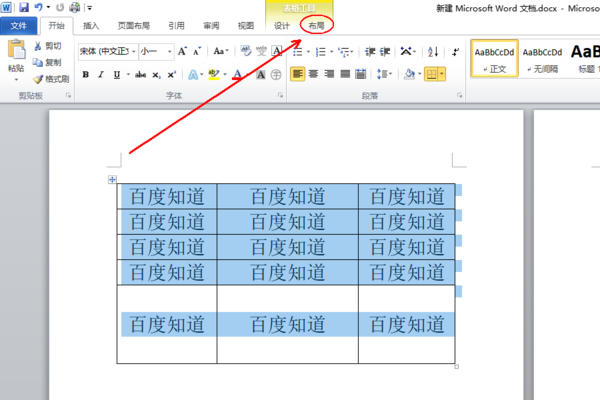The height and width of the screenshot is (400, 600).
Task: Sort table contents with the A-Z icon
Action: coord(433,52)
